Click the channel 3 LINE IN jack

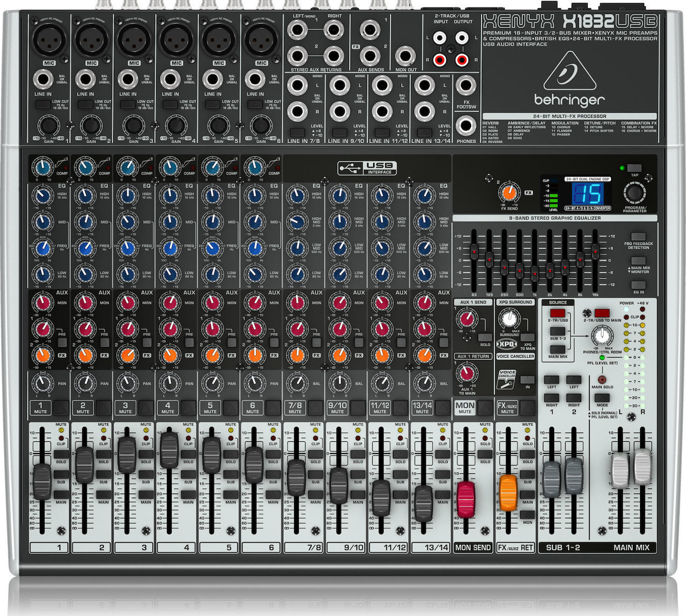point(128,80)
